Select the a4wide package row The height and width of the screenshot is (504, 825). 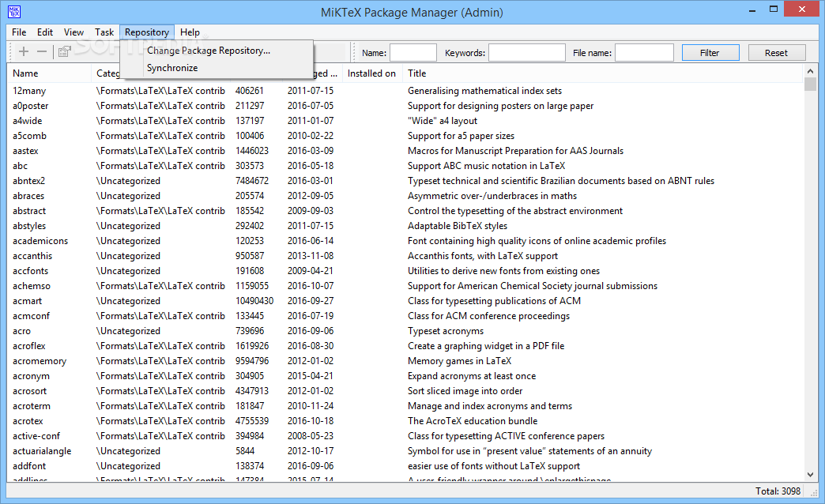point(405,121)
